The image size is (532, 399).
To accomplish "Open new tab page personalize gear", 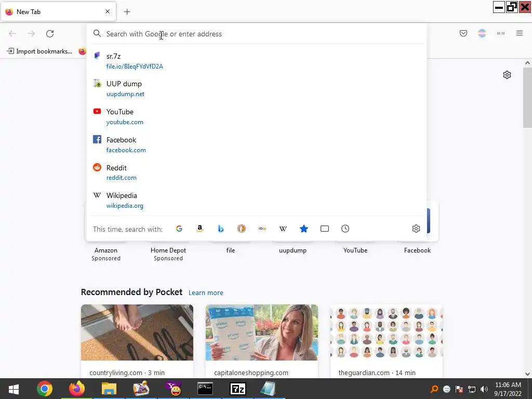I will [x=507, y=75].
